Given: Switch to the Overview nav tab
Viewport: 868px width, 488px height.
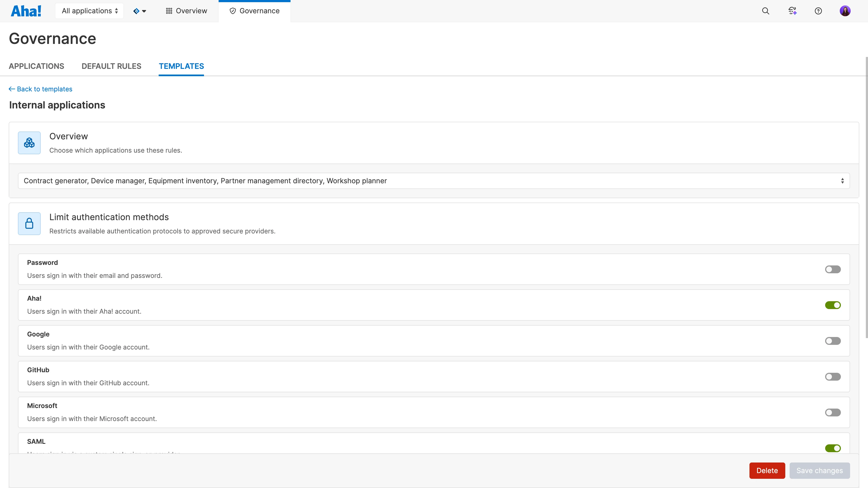Looking at the screenshot, I should [x=186, y=11].
